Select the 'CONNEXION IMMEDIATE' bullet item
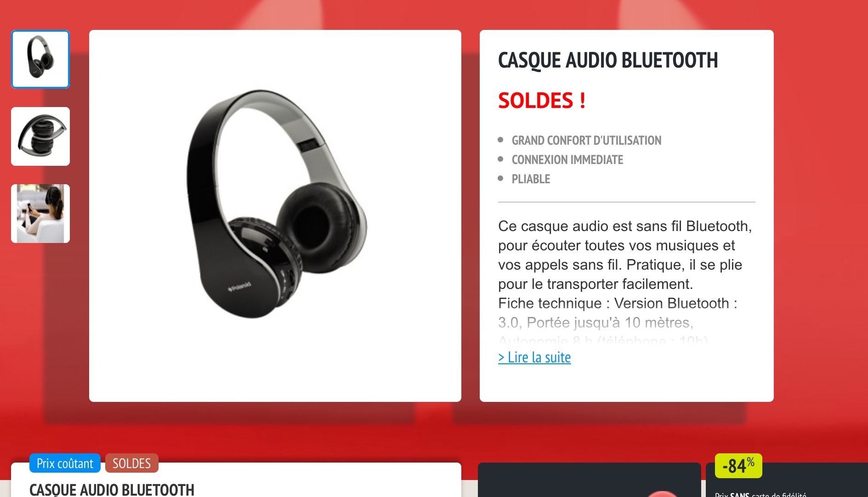868x497 pixels. click(x=567, y=160)
